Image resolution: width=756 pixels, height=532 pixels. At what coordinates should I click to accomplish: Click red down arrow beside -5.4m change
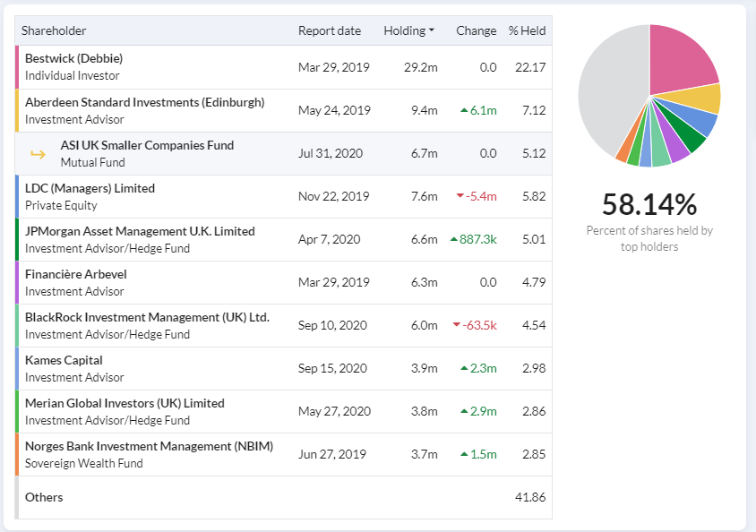point(460,196)
